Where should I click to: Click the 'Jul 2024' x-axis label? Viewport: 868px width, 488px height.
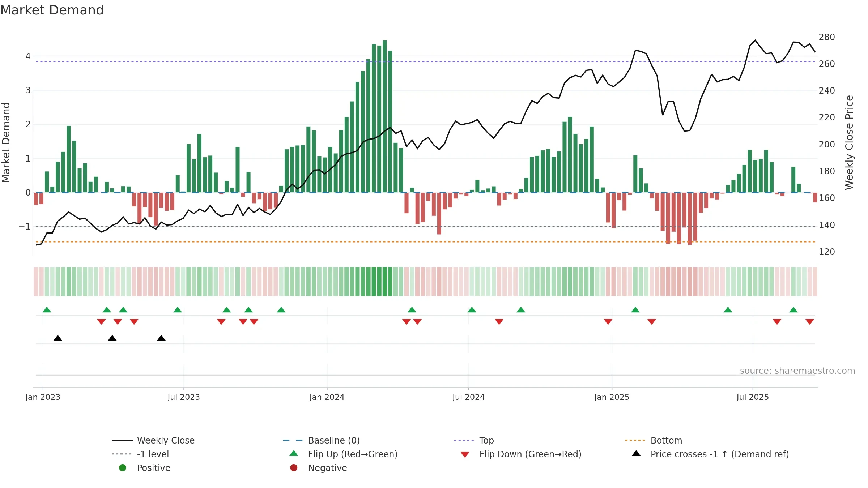(469, 397)
